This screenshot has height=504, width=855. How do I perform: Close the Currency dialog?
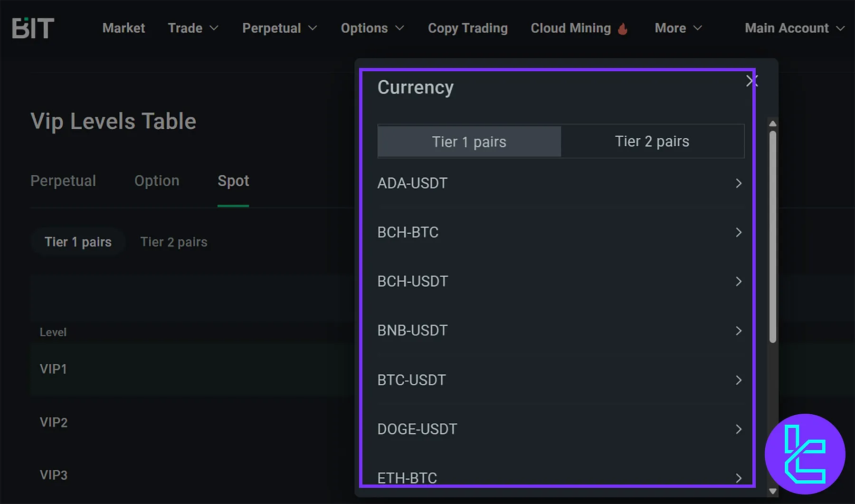coord(751,81)
